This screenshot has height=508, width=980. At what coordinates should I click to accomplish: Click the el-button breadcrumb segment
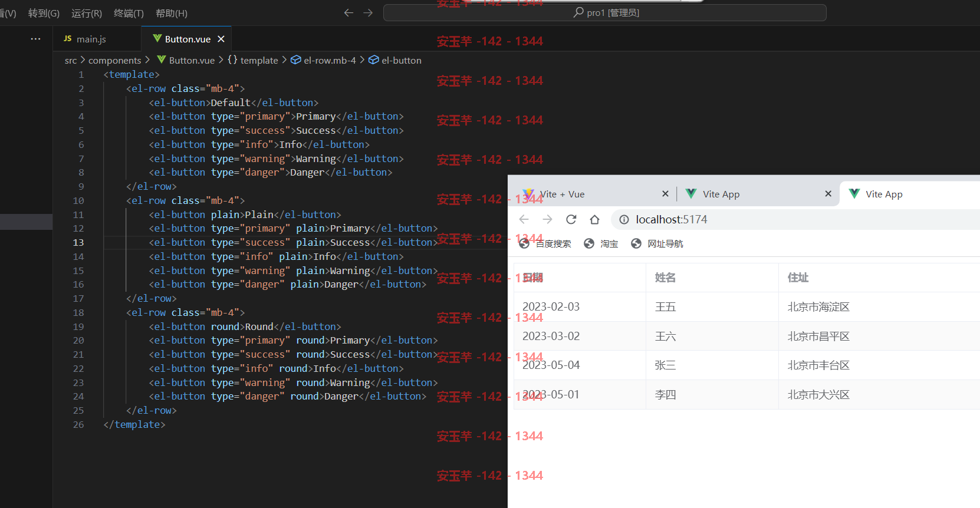402,60
